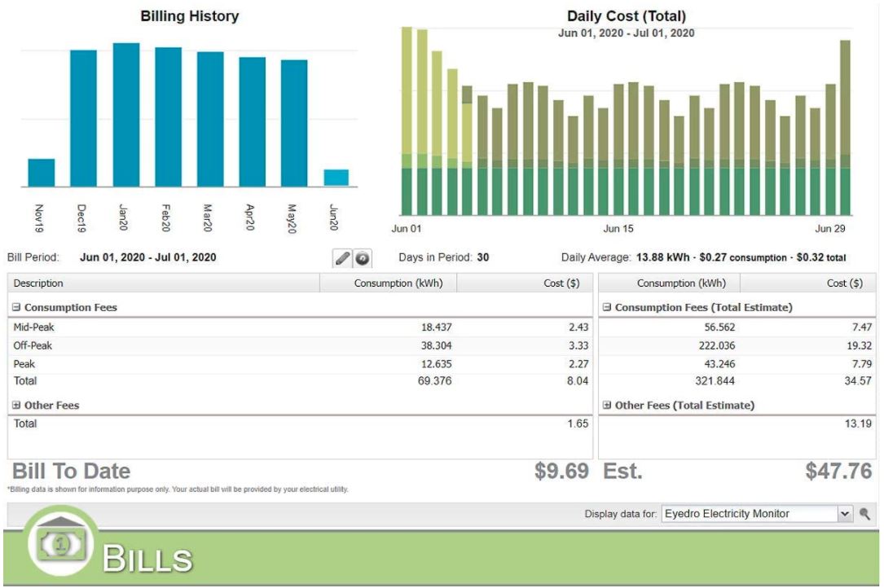The image size is (884, 588).
Task: Select the Jan20 bar in Billing History
Action: tap(126, 115)
